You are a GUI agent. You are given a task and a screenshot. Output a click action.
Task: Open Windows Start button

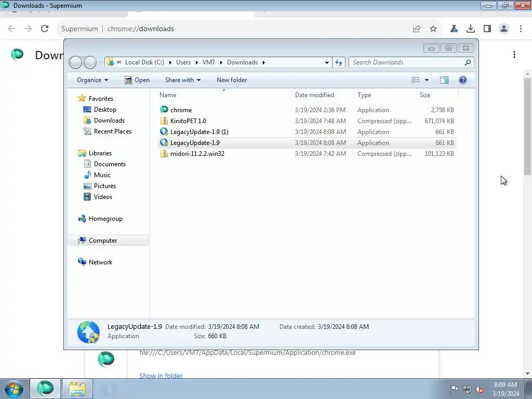tap(14, 389)
